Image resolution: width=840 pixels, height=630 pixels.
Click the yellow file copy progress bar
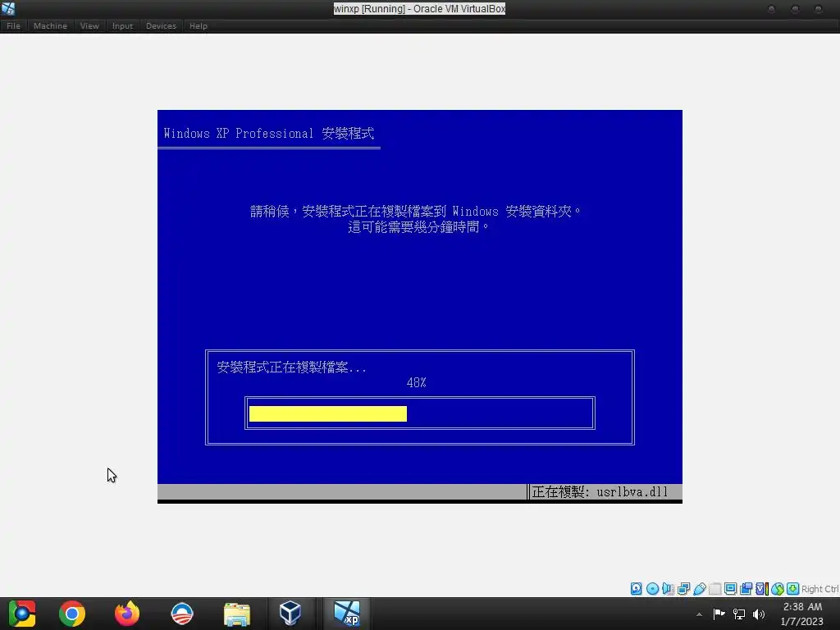click(328, 413)
